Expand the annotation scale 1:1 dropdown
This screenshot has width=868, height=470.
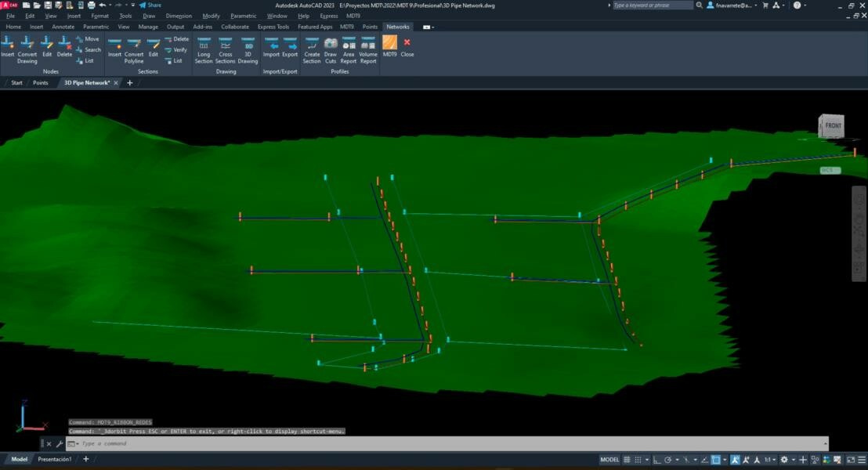click(x=772, y=460)
